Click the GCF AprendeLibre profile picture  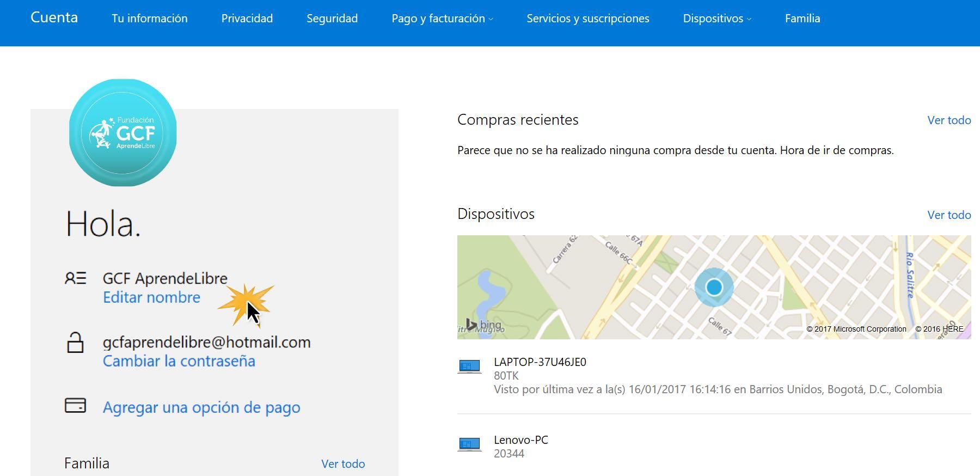pos(123,132)
